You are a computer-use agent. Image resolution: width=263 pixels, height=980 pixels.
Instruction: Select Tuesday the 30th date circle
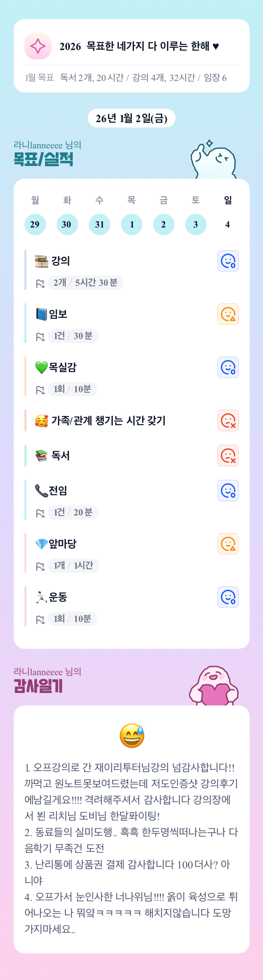pyautogui.click(x=67, y=225)
